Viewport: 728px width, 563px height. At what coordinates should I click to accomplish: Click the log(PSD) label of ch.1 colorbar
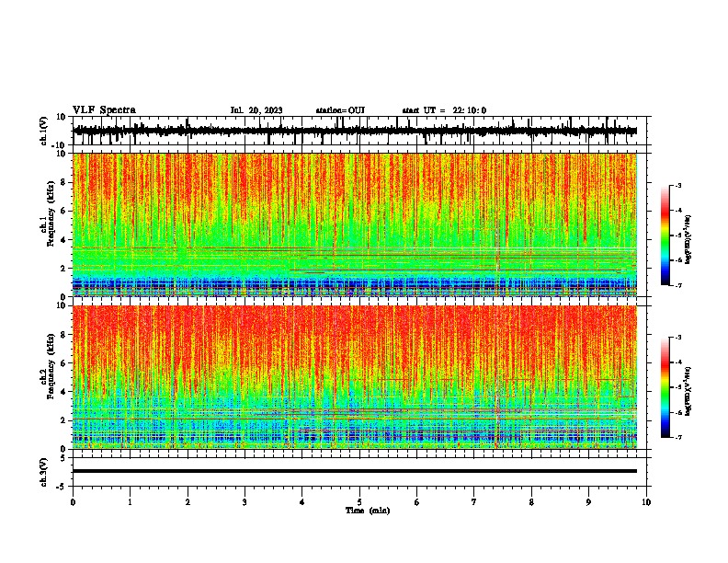tap(688, 240)
